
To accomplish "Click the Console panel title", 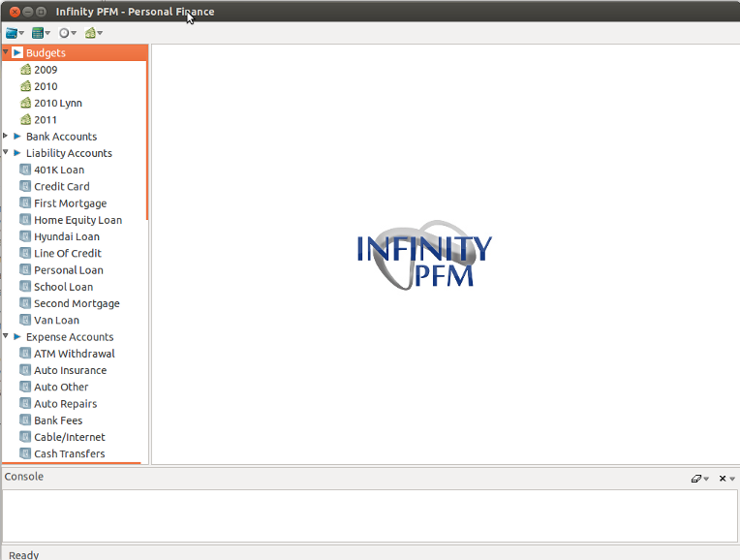I will [23, 477].
